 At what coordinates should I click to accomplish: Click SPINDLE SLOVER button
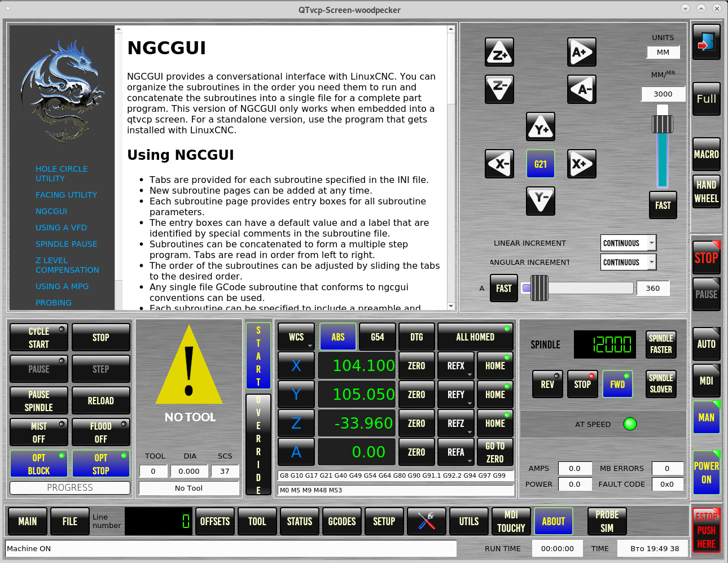[661, 384]
